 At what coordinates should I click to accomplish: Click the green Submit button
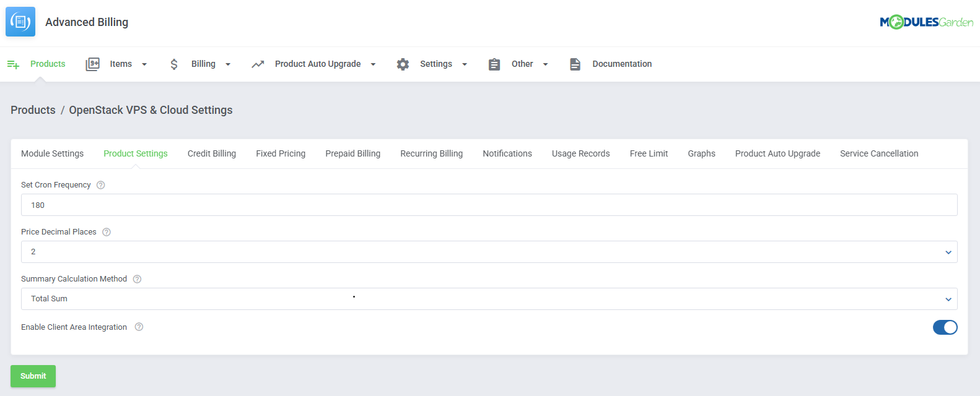coord(33,376)
